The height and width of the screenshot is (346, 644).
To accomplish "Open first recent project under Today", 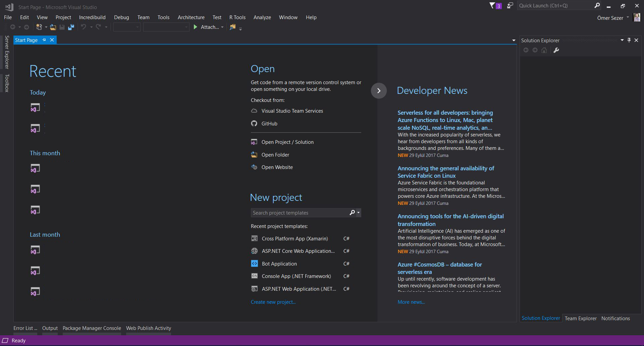I will tap(35, 108).
